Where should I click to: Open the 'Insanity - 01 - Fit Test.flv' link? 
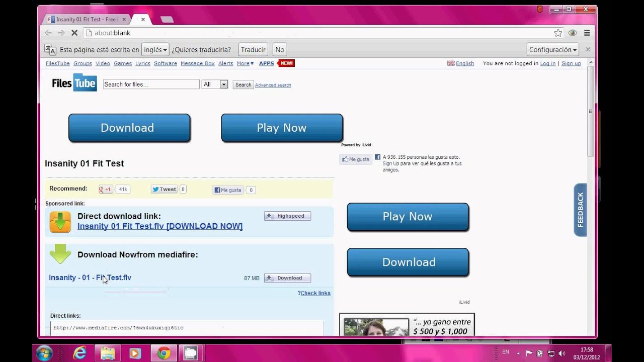click(90, 278)
